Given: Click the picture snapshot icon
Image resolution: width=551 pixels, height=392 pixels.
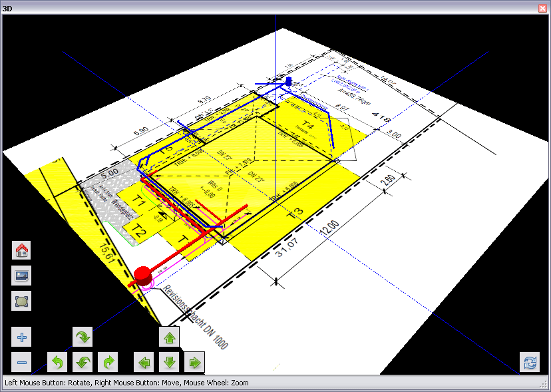Looking at the screenshot, I should (x=22, y=276).
